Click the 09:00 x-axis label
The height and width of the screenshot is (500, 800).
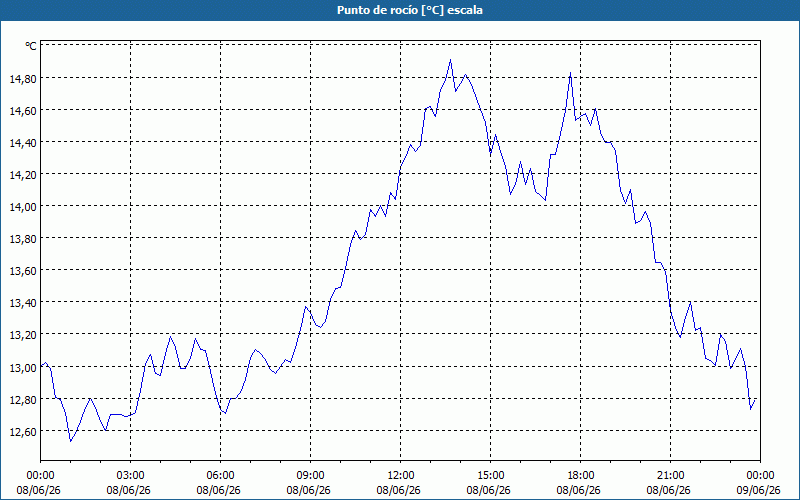310,476
